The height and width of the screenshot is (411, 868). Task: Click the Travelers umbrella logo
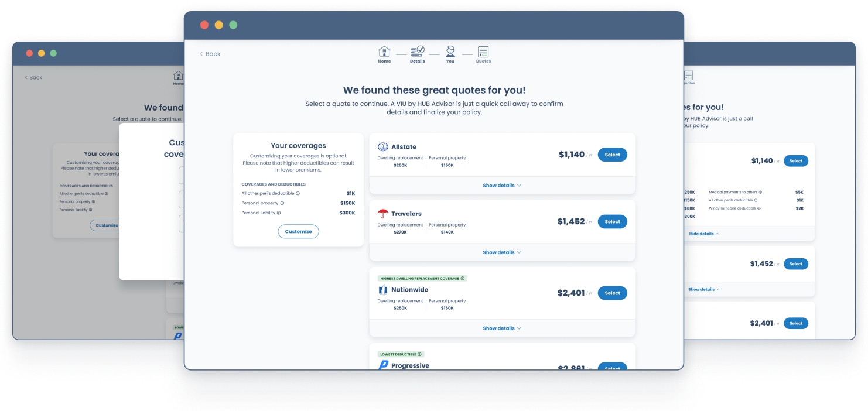383,214
